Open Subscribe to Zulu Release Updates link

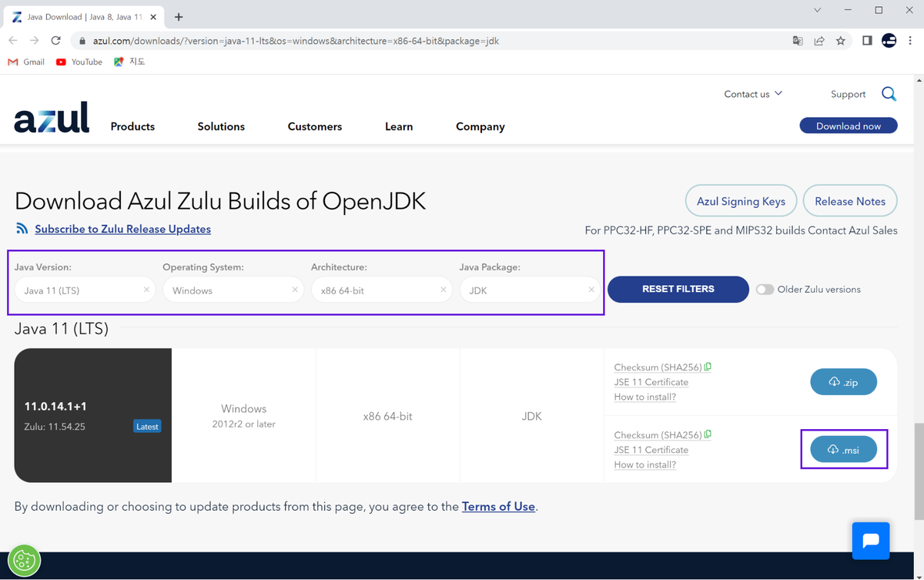[x=122, y=229]
